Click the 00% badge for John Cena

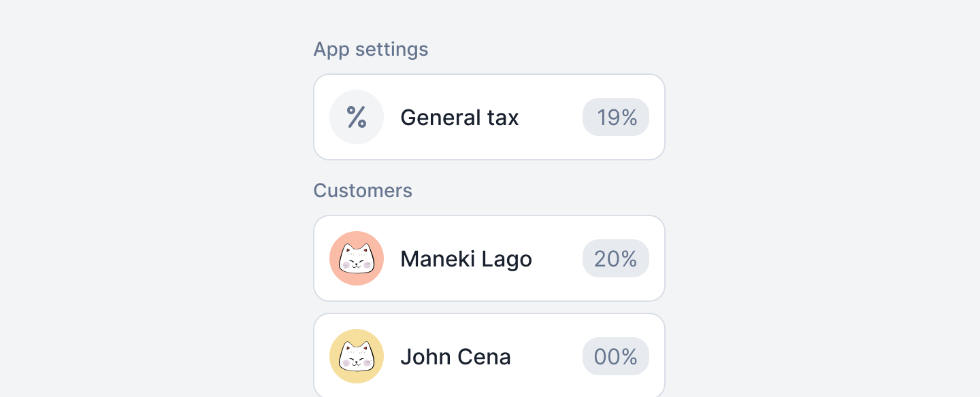[616, 356]
